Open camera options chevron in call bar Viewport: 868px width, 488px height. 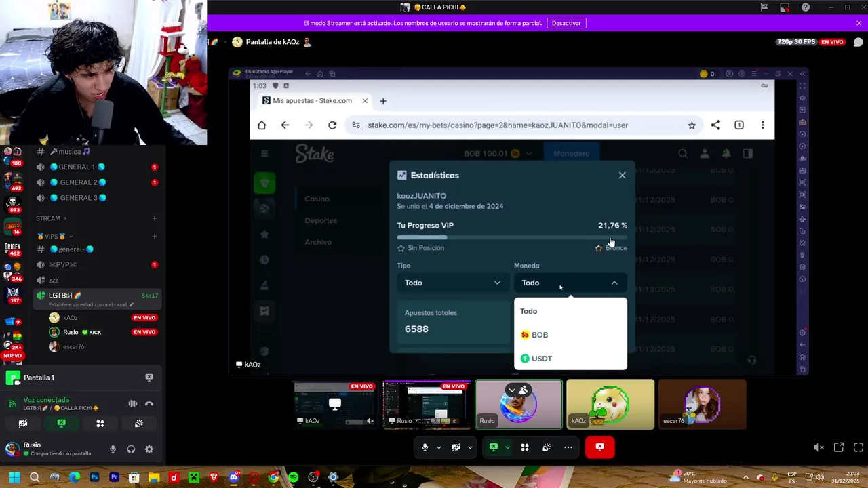point(469,447)
